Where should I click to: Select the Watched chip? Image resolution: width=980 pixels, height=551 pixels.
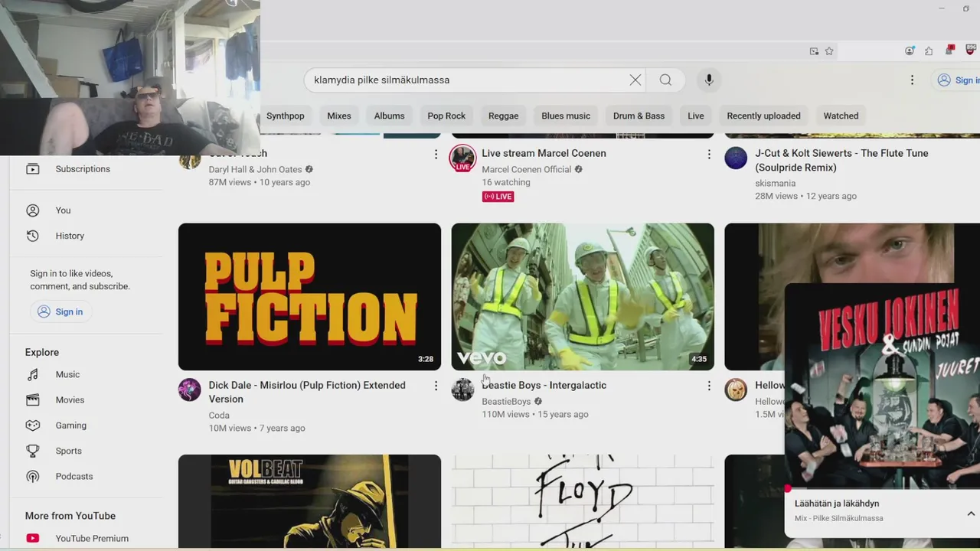pyautogui.click(x=841, y=116)
